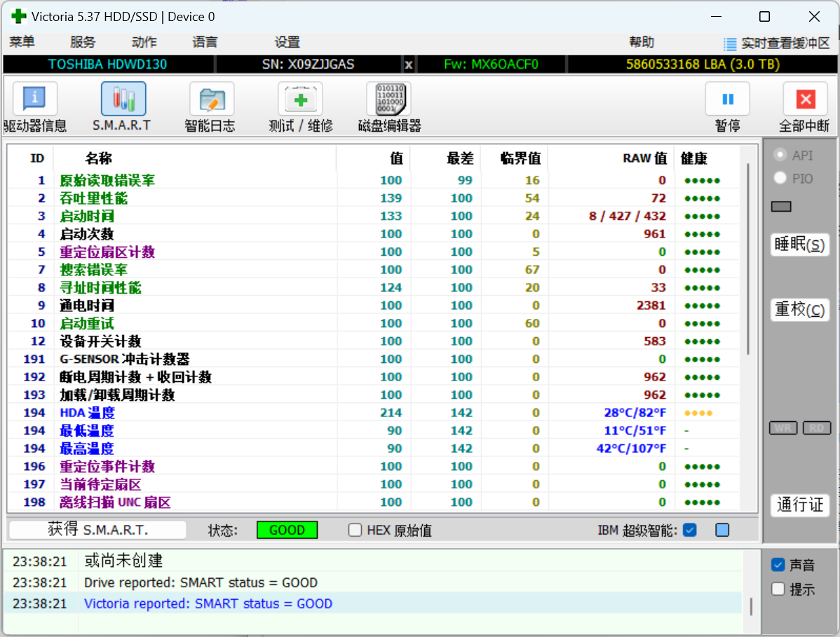Click the x icon next to the SN field
This screenshot has width=840, height=637.
(409, 64)
